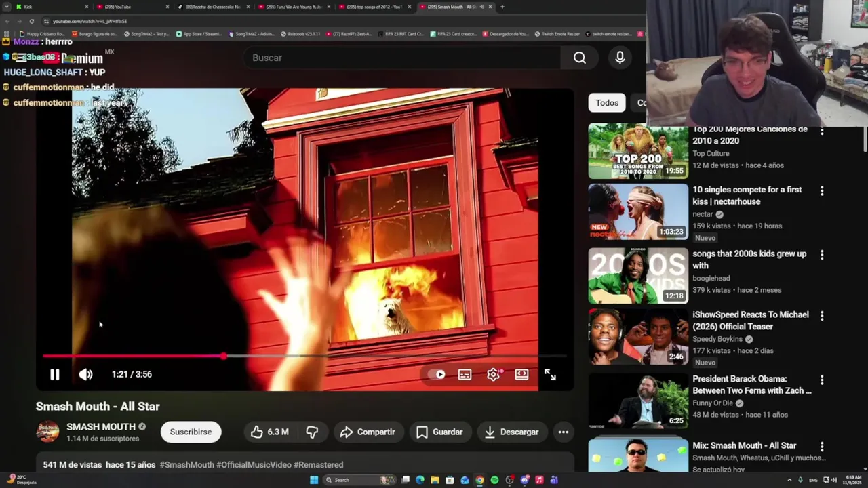Screen dimensions: 868x488
Task: Open Top 200 Mejores Canciones video thumbnail
Action: tap(638, 151)
